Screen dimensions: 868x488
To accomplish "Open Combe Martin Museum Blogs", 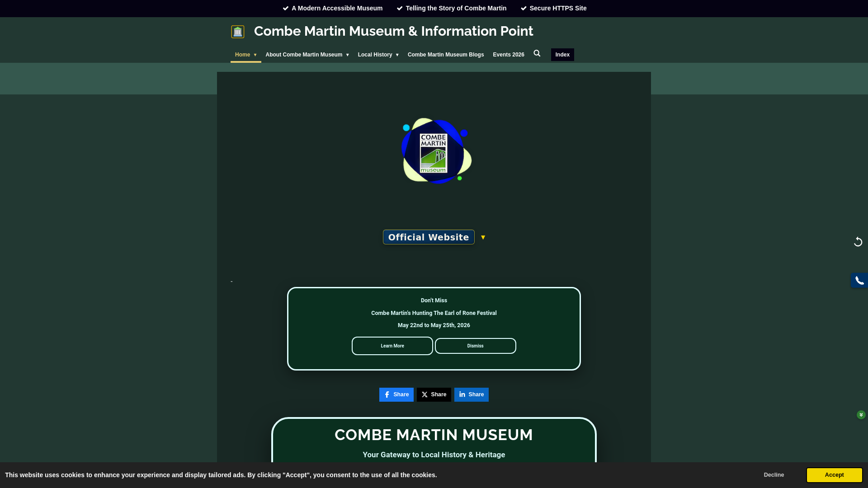I will coord(446,55).
